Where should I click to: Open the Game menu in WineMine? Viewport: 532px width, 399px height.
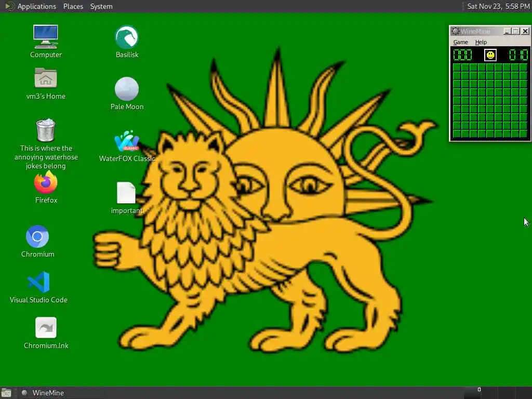[460, 42]
